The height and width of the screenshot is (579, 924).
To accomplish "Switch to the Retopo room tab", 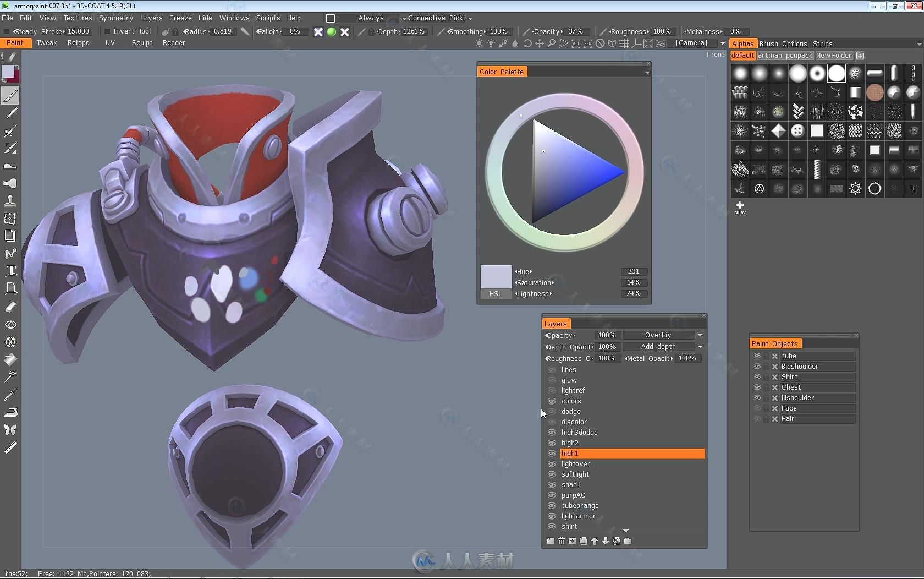I will tap(79, 43).
